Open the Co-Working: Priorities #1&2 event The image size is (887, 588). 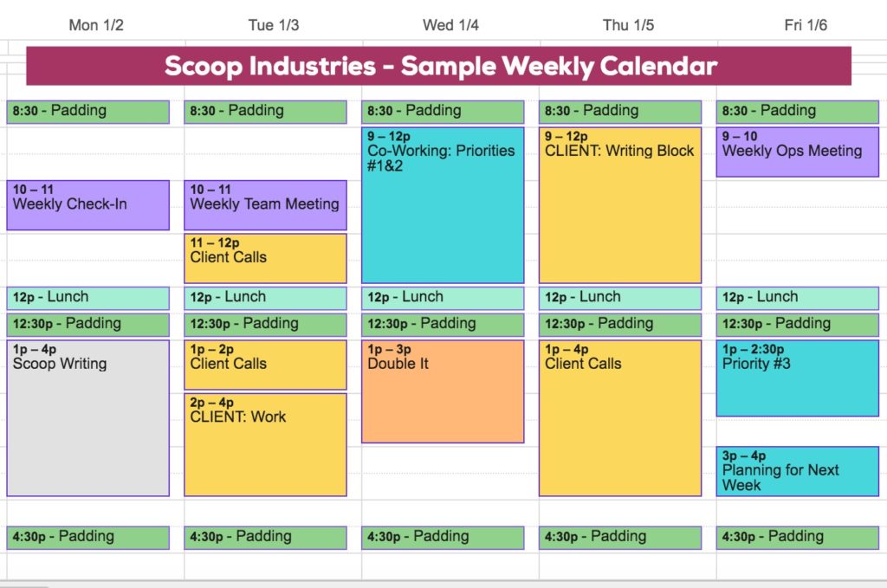pyautogui.click(x=443, y=205)
